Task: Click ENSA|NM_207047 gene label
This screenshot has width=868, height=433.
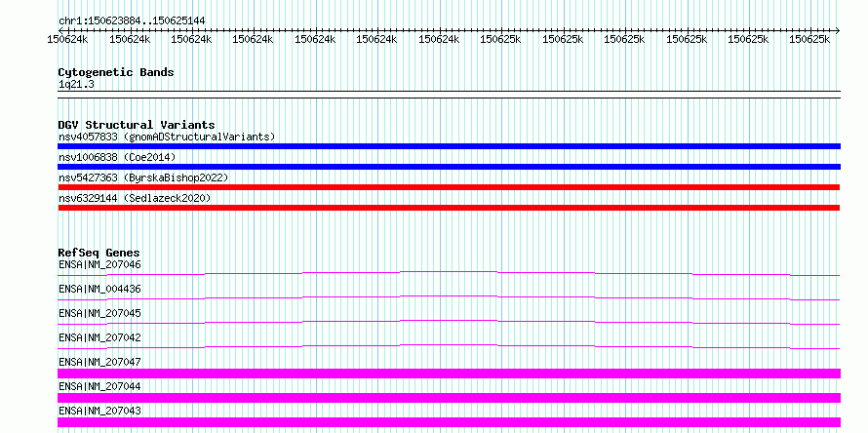Action: (x=99, y=362)
